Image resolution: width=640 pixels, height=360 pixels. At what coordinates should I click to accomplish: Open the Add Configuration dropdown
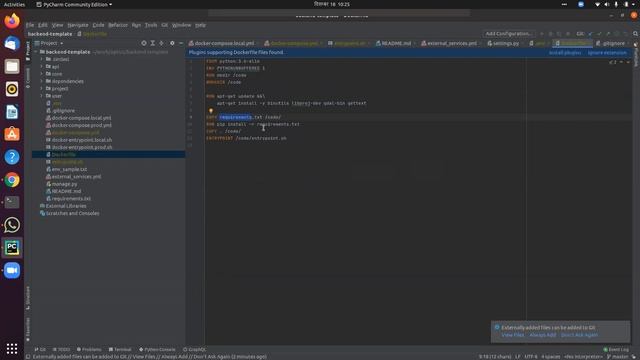pyautogui.click(x=509, y=33)
